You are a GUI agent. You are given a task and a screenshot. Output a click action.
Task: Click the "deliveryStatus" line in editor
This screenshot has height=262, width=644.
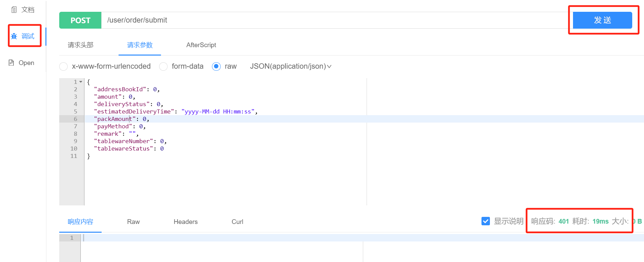click(129, 104)
